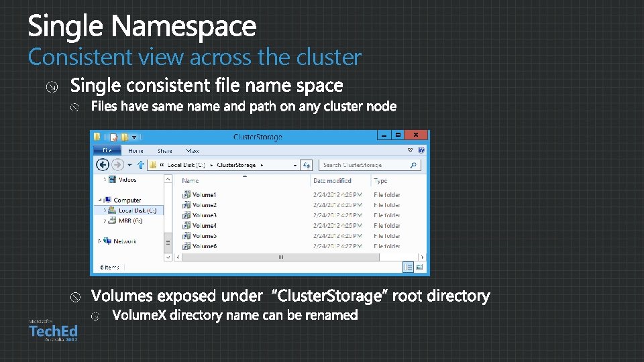The image size is (644, 362).
Task: Switch to Large icons view in status bar
Action: [419, 267]
